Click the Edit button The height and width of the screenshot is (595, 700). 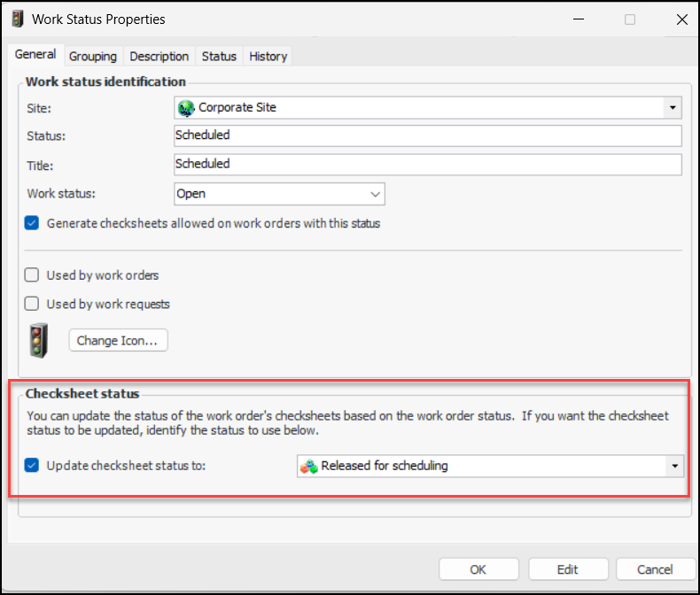pyautogui.click(x=568, y=569)
